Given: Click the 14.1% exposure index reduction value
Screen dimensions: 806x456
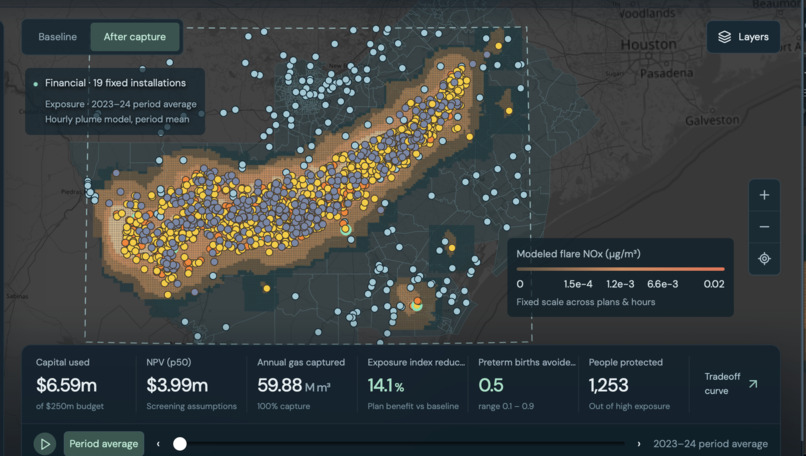Looking at the screenshot, I should coord(386,385).
